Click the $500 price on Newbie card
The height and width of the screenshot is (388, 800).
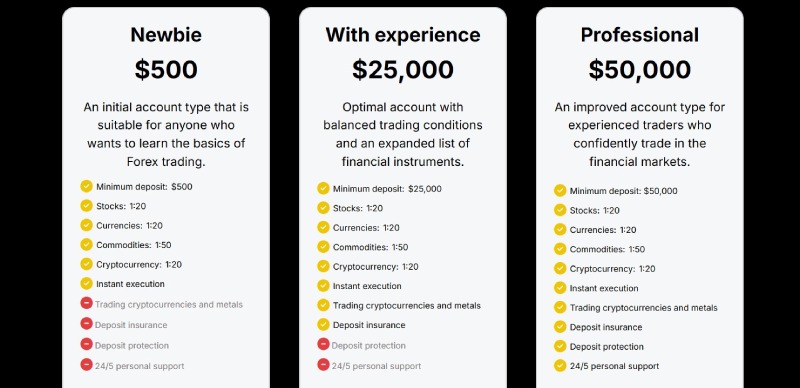coord(166,69)
